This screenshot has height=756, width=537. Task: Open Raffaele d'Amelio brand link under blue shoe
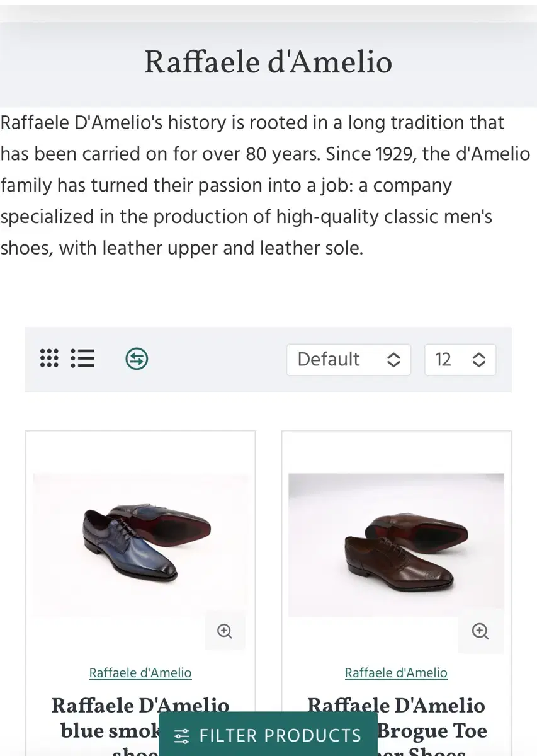pos(140,673)
